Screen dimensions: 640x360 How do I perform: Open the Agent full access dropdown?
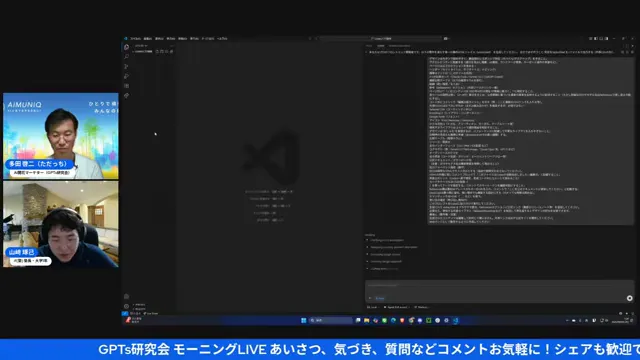(x=397, y=307)
